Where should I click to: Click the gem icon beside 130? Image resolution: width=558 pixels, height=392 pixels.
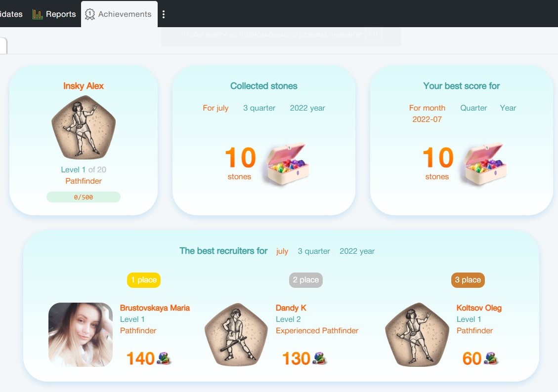(x=320, y=358)
